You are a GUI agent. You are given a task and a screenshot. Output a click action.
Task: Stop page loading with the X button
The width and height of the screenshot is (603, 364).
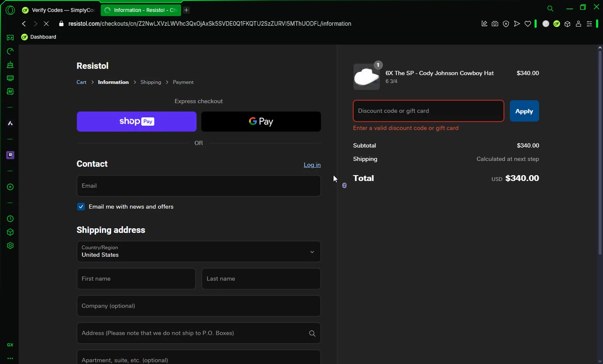46,24
